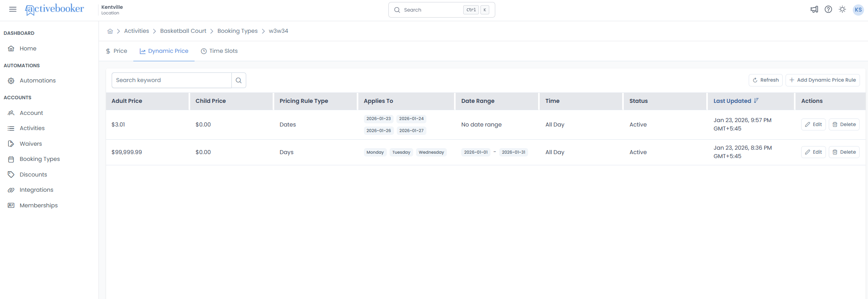Click the 2026-01-23 date tag
The width and height of the screenshot is (868, 299).
click(x=378, y=118)
